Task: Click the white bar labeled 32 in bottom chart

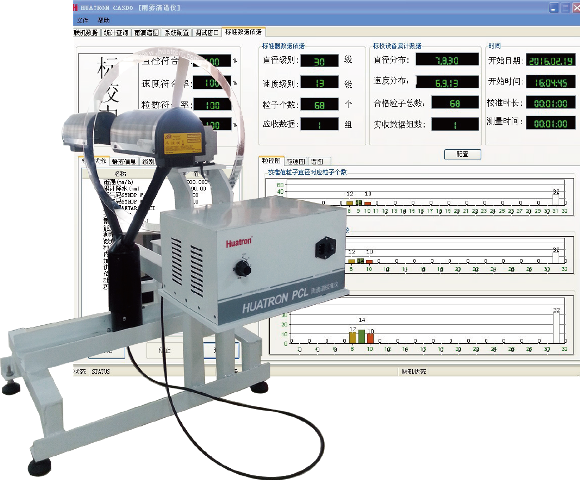Action: [557, 328]
